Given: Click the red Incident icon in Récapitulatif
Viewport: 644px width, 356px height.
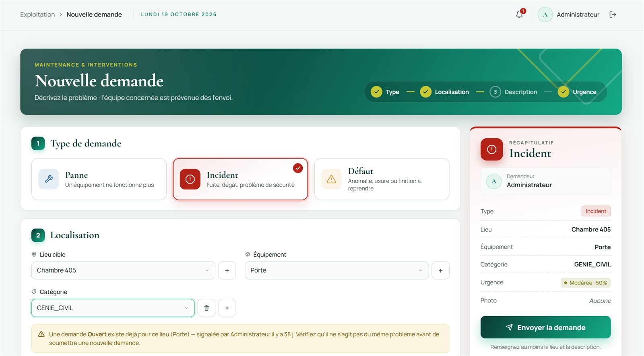Looking at the screenshot, I should 491,149.
